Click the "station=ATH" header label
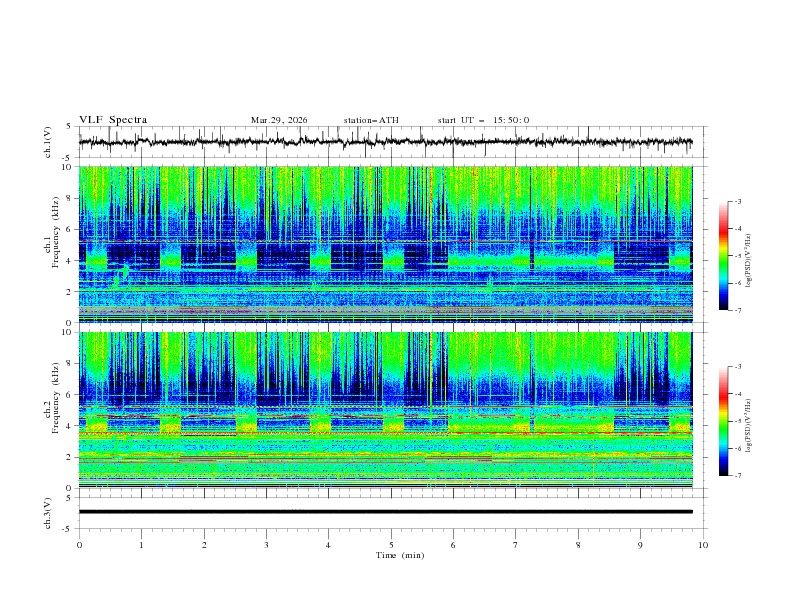The width and height of the screenshot is (792, 612). point(371,120)
